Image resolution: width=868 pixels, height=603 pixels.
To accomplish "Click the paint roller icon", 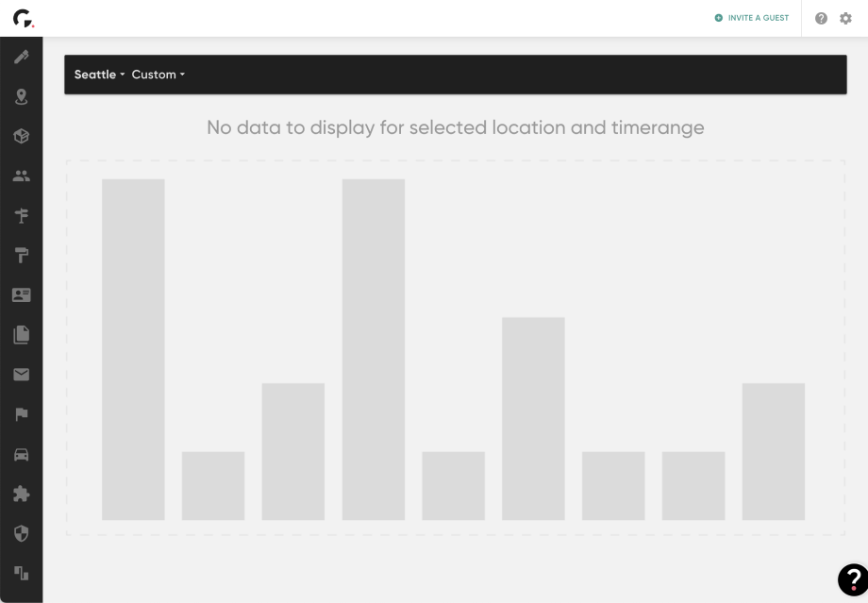I will [21, 255].
